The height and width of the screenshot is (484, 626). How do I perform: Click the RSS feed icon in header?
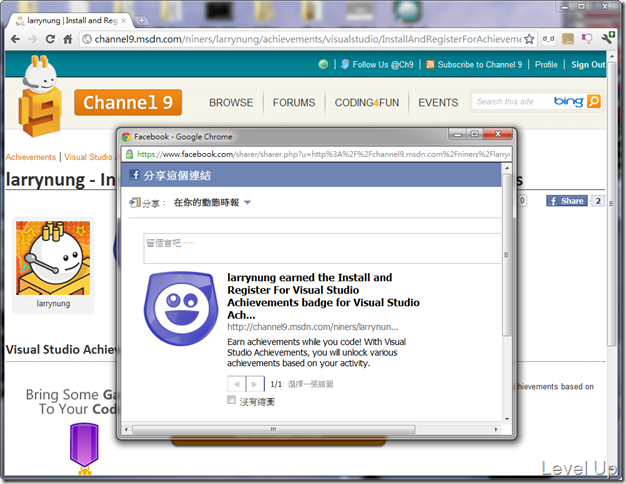(430, 64)
